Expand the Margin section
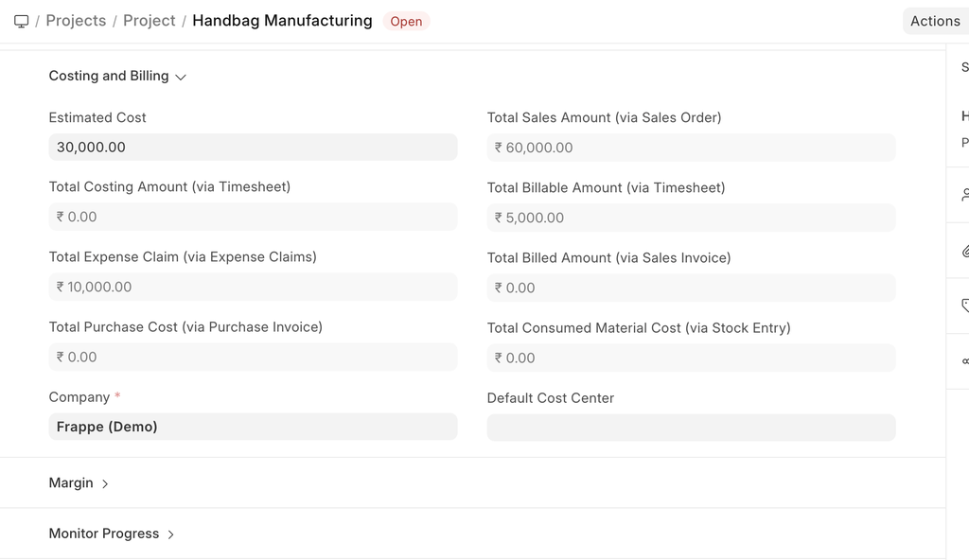969x560 pixels. [79, 483]
